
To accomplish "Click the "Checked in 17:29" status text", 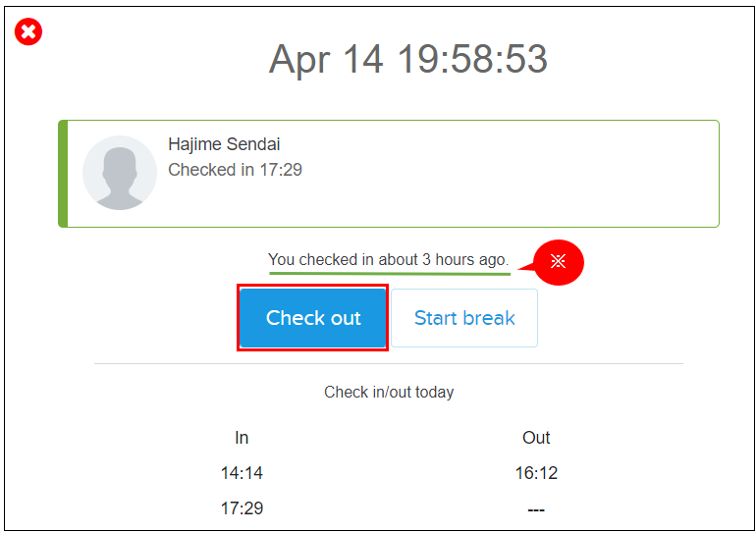I will coord(235,170).
